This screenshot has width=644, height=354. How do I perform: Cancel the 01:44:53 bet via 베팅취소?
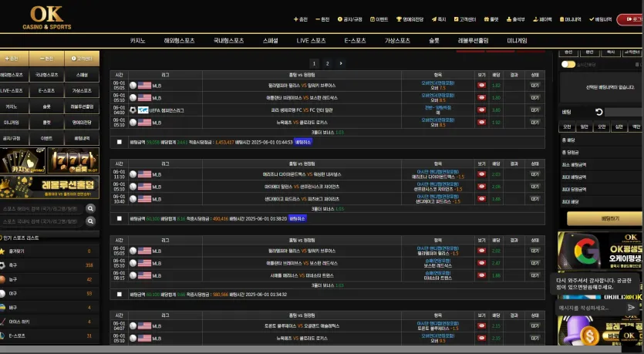303,142
